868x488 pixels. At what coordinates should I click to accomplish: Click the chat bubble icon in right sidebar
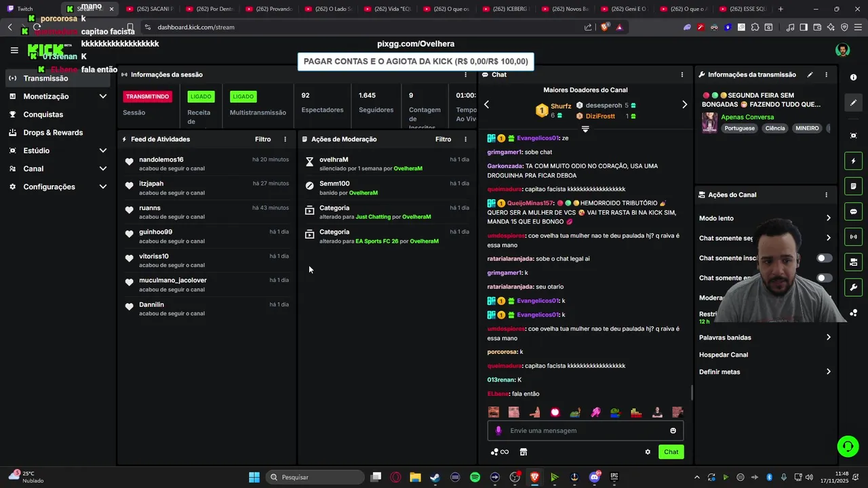pos(854,211)
